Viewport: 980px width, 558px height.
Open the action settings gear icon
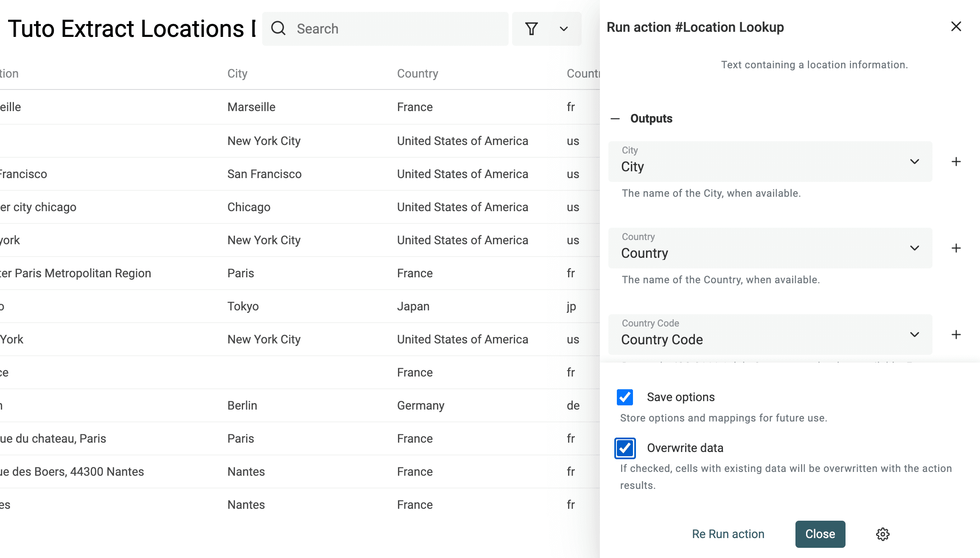883,534
